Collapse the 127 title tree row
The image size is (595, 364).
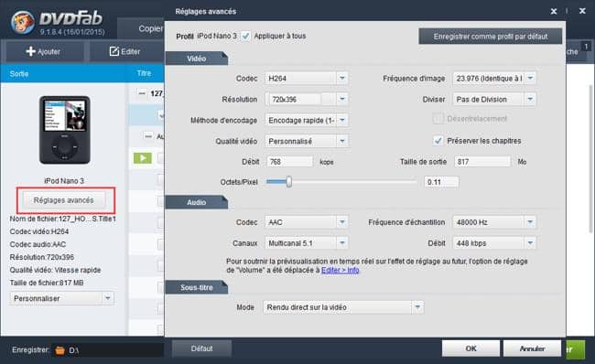(142, 93)
